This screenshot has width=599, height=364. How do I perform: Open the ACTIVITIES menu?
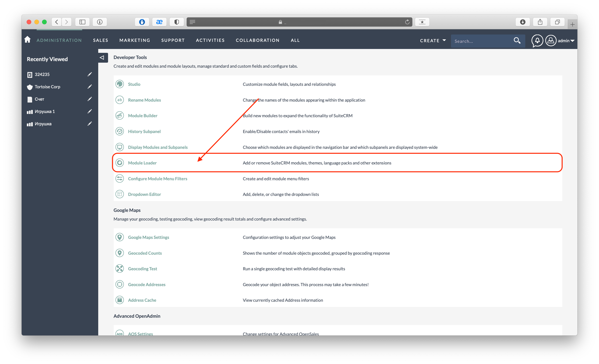click(x=210, y=40)
